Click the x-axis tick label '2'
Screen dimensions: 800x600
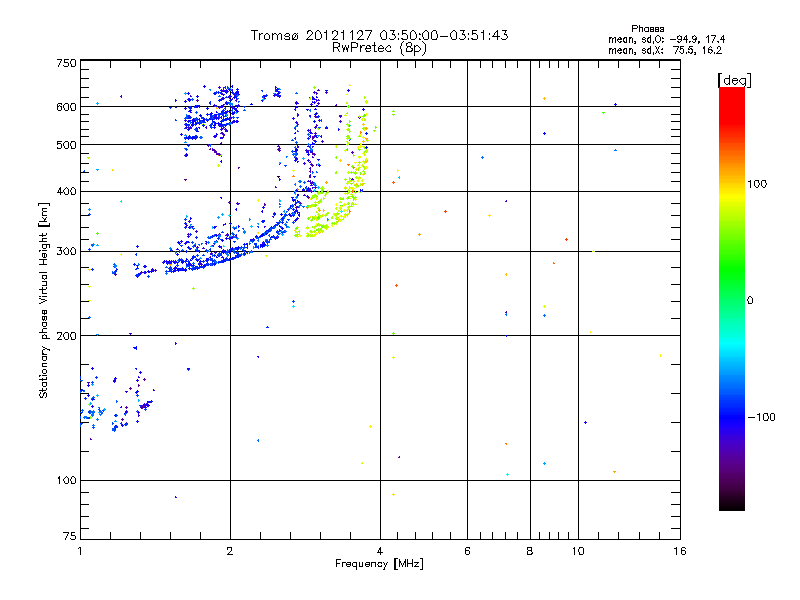[x=230, y=551]
